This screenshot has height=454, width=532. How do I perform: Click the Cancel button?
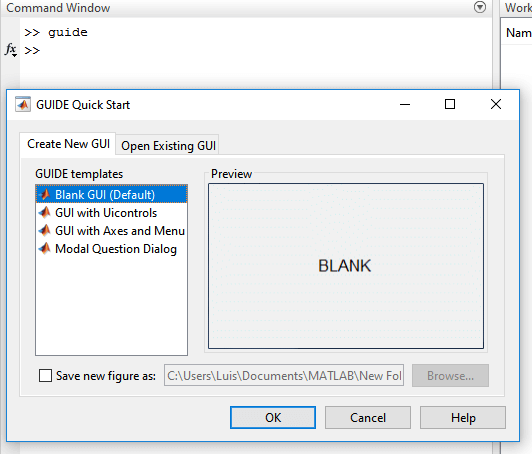tap(368, 417)
